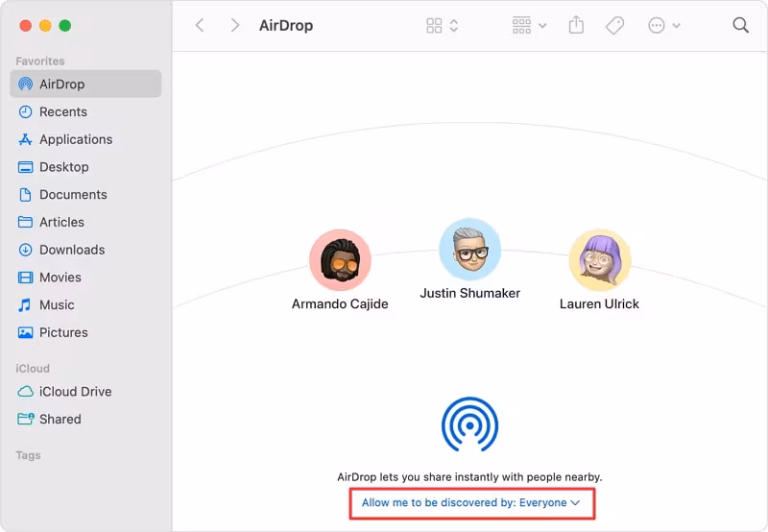Click the iCloud Drive cloud icon
Screen dimensions: 768x532
26,392
